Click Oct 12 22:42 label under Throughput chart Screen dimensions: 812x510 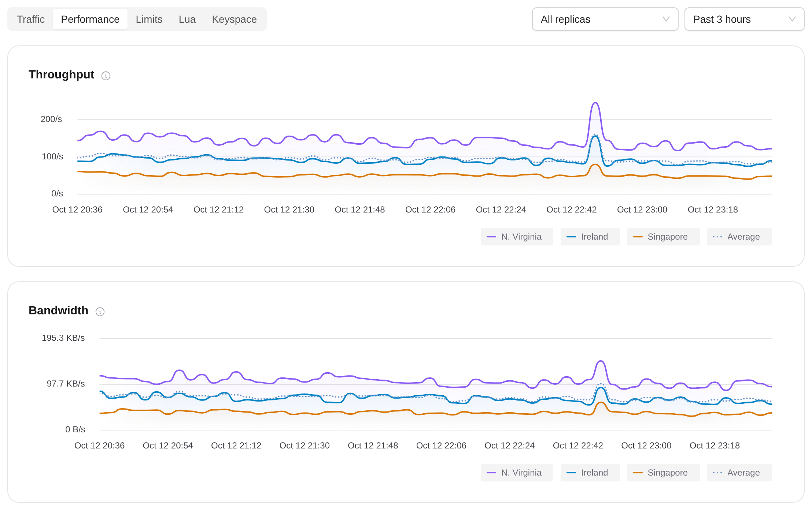point(571,210)
